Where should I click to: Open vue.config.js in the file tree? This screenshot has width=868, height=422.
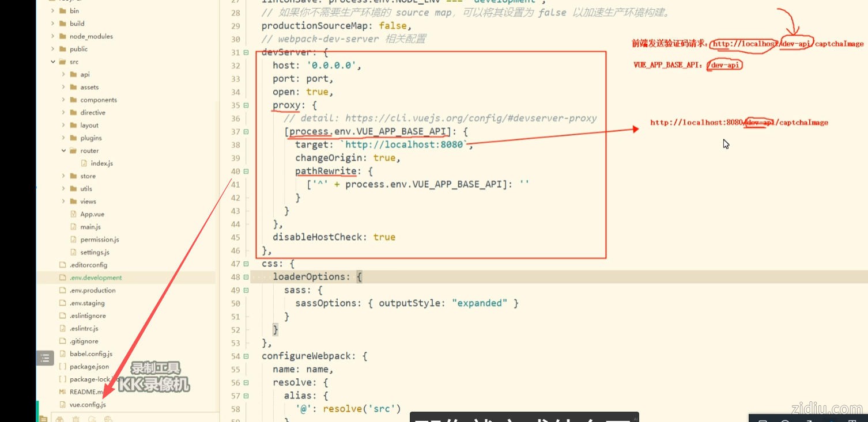point(88,405)
